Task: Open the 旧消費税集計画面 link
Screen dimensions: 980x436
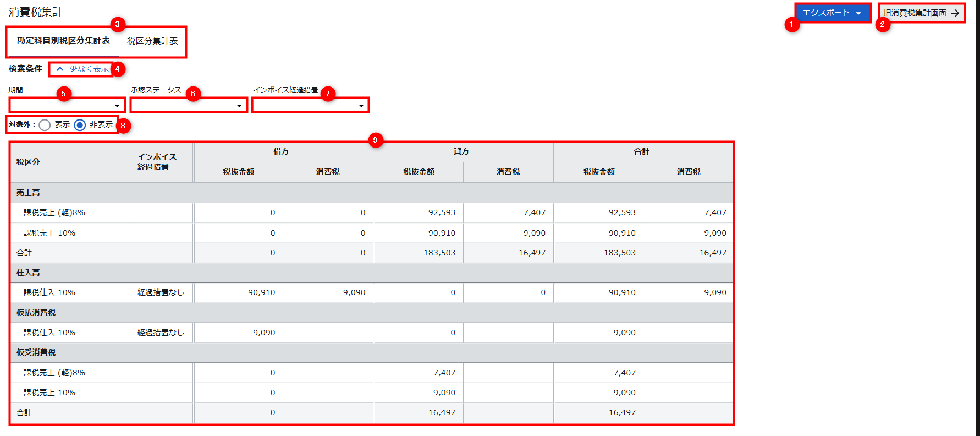Action: click(x=915, y=13)
